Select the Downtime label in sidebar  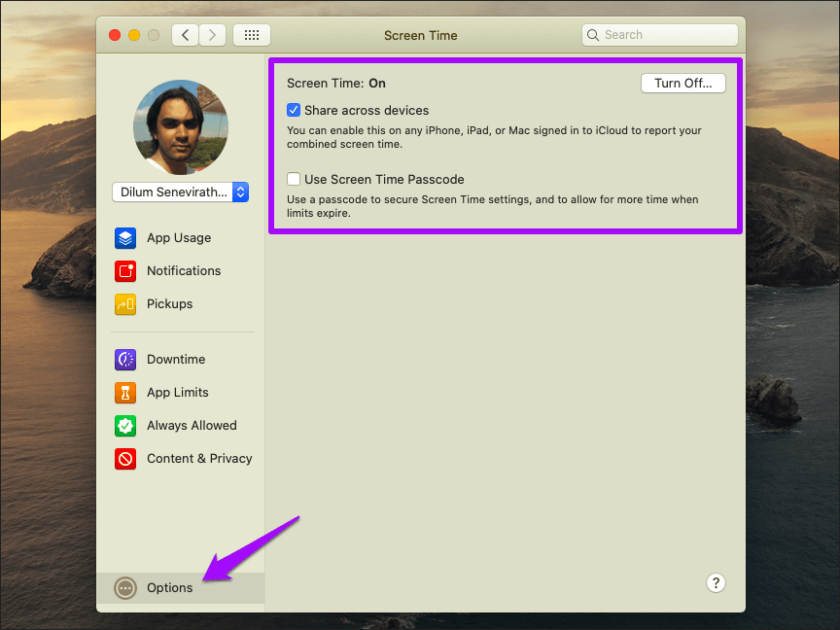(176, 360)
